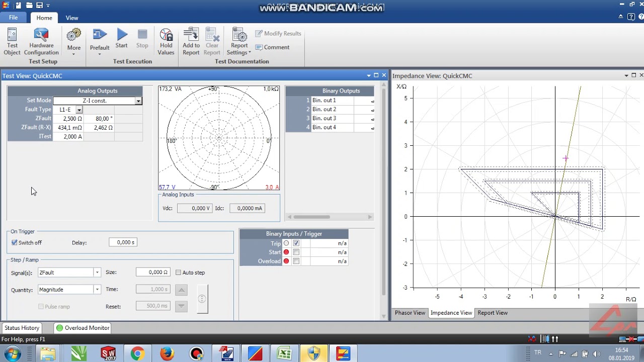The width and height of the screenshot is (644, 362).
Task: Open the Set Mode dropdown
Action: click(x=138, y=101)
